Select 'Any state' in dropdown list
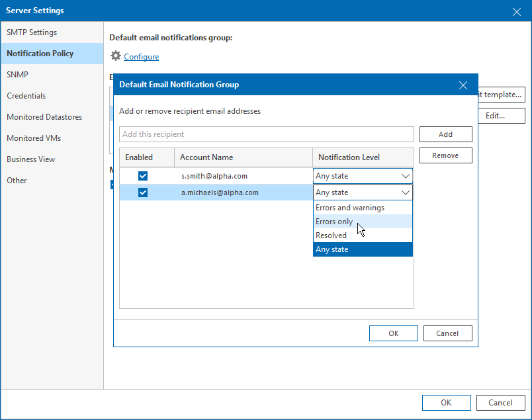This screenshot has height=420, width=532. click(332, 249)
